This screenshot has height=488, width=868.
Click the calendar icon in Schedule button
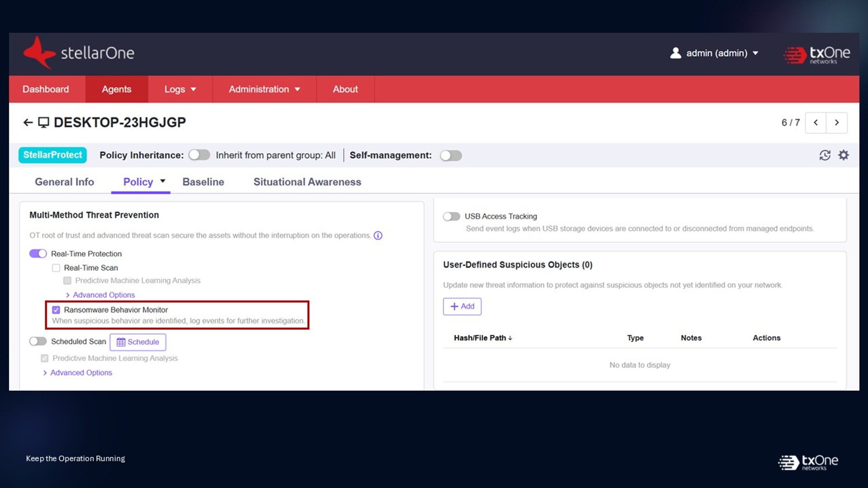click(121, 342)
